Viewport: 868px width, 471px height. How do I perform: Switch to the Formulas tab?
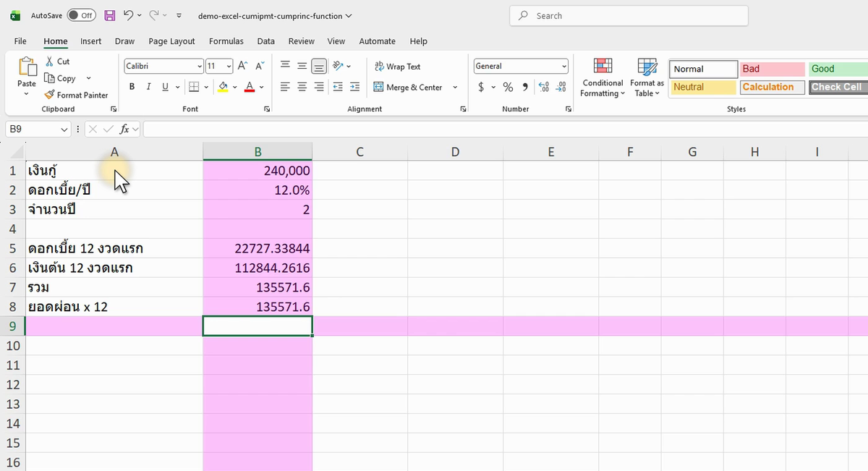point(226,41)
